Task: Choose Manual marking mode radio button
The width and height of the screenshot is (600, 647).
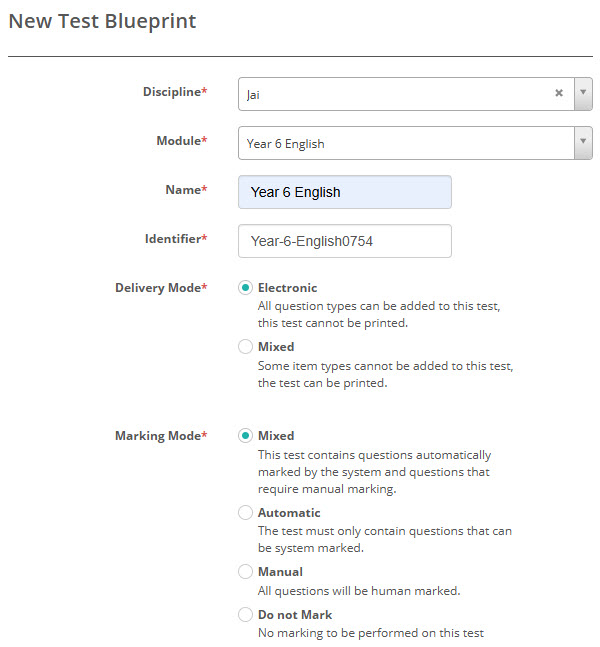Action: 245,572
